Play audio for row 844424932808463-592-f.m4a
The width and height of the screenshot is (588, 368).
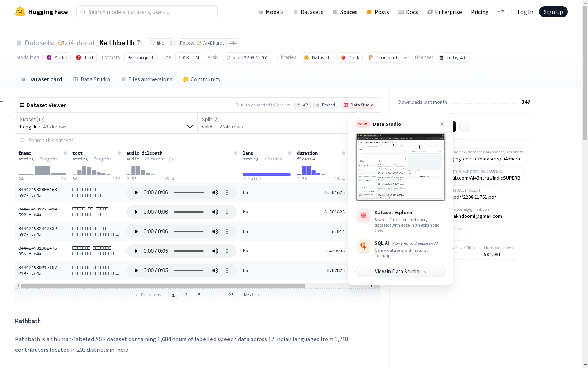(x=136, y=192)
